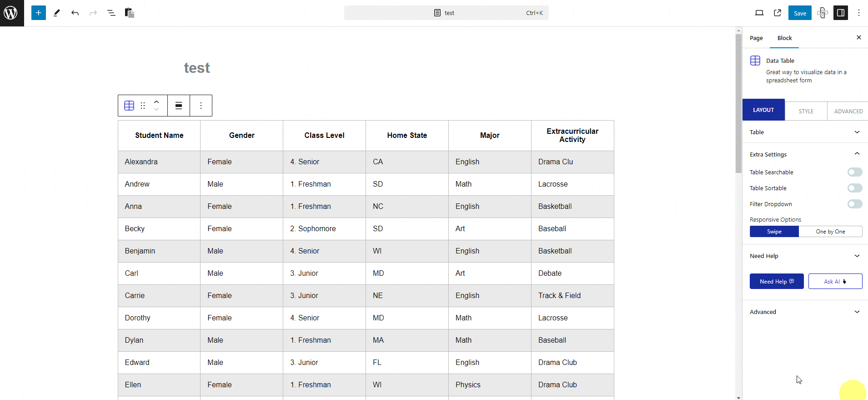Viewport: 868px width, 400px height.
Task: Click the page title test
Action: (x=197, y=68)
